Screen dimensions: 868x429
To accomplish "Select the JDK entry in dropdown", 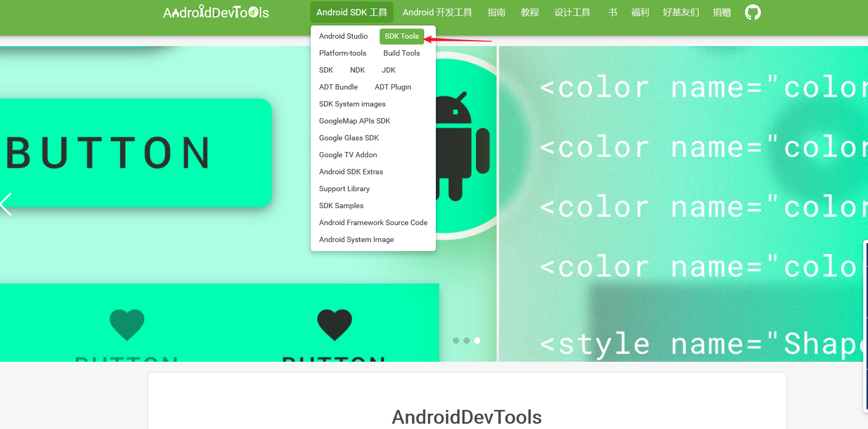I will pos(389,70).
